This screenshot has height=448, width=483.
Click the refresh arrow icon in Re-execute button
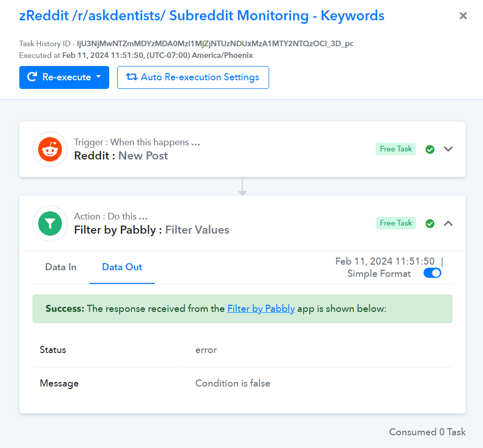33,77
